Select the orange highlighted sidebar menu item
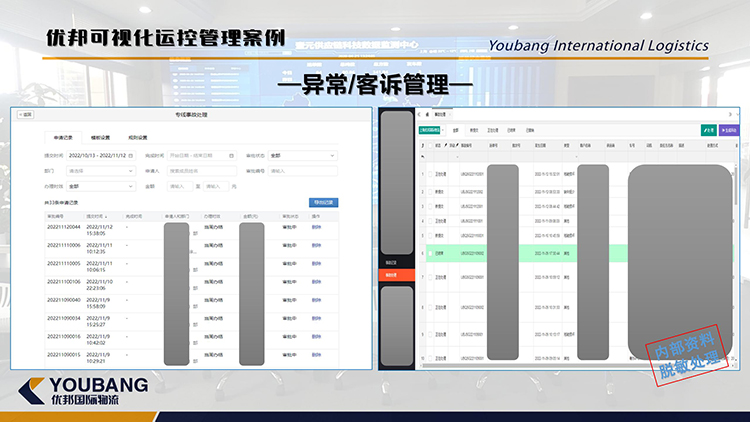This screenshot has width=750, height=422. click(397, 275)
